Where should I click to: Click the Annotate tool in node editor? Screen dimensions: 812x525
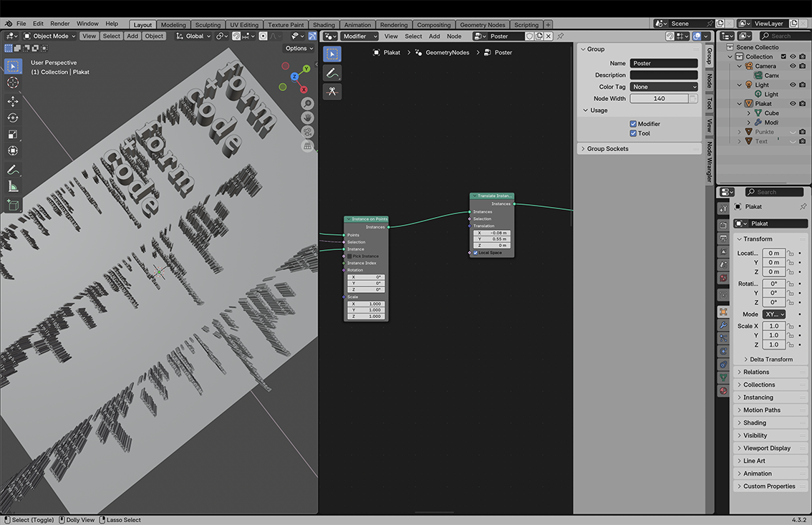pos(332,73)
